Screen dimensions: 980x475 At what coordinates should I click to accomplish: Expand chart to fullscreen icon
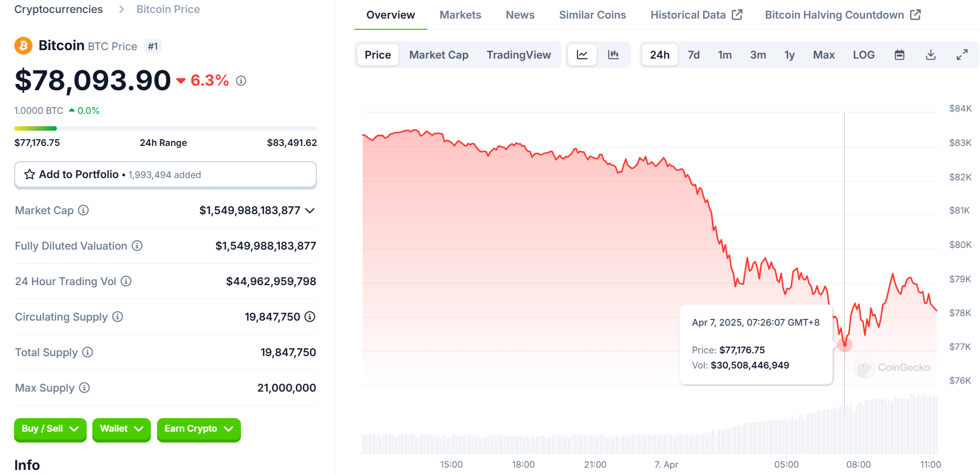pos(962,55)
